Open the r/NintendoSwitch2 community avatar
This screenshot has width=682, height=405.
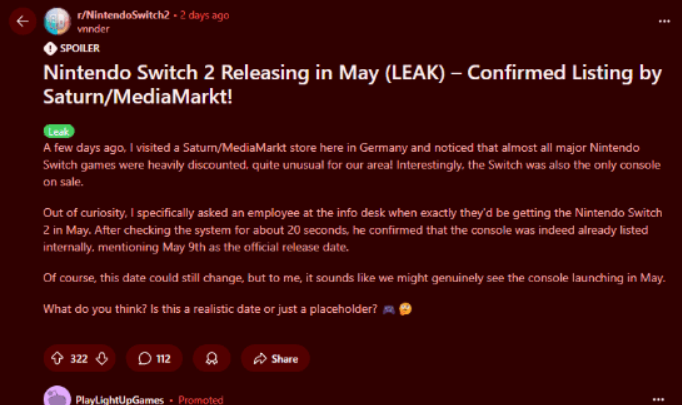[57, 21]
